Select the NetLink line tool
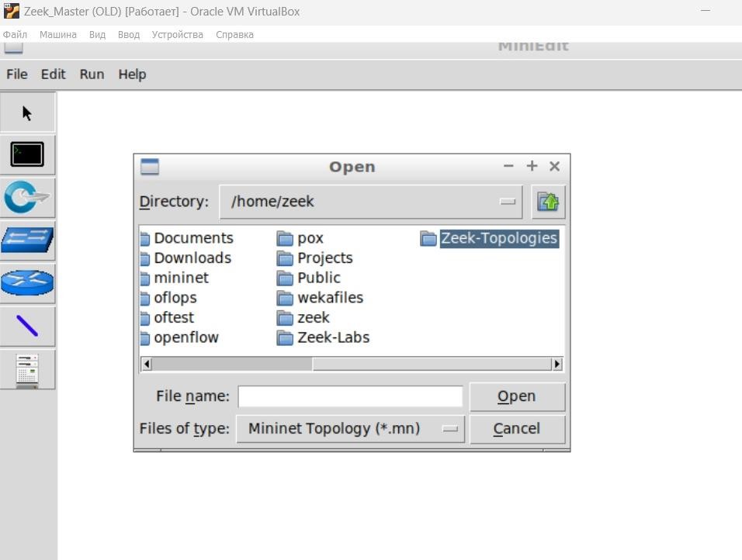The image size is (742, 560). 27,326
